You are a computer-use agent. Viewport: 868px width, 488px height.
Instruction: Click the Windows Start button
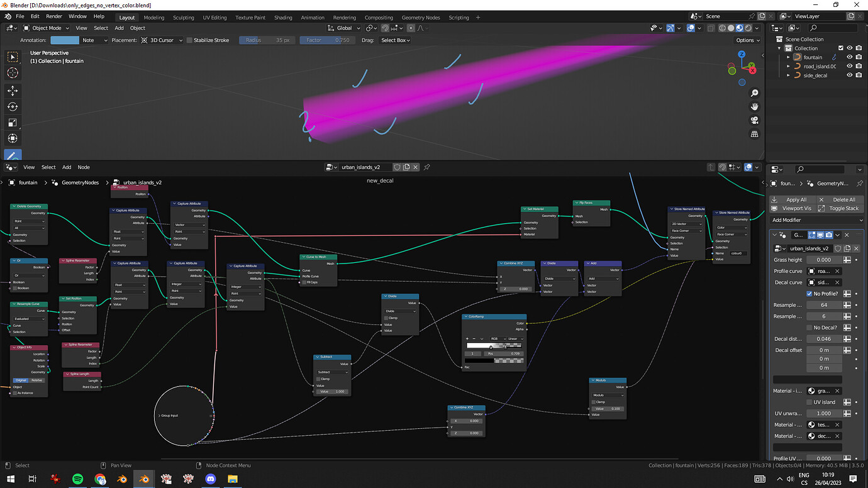click(x=11, y=479)
